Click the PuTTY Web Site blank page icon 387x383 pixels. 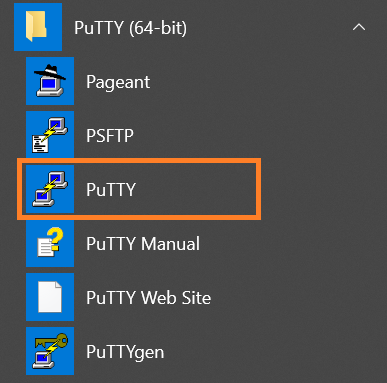(50, 297)
